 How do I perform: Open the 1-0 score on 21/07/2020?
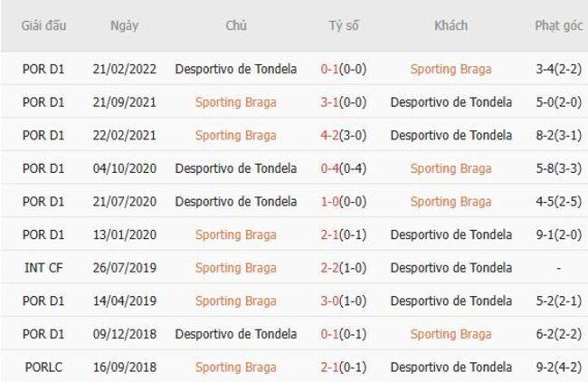point(332,201)
